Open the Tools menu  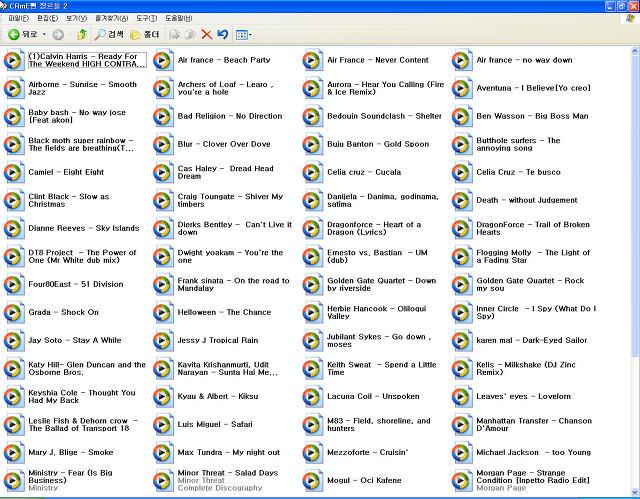[147, 18]
